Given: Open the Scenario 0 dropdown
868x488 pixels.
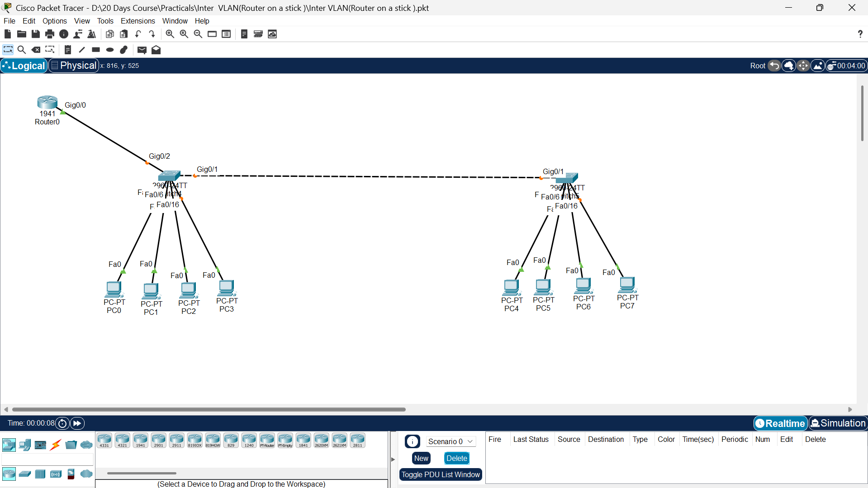Looking at the screenshot, I should tap(450, 441).
